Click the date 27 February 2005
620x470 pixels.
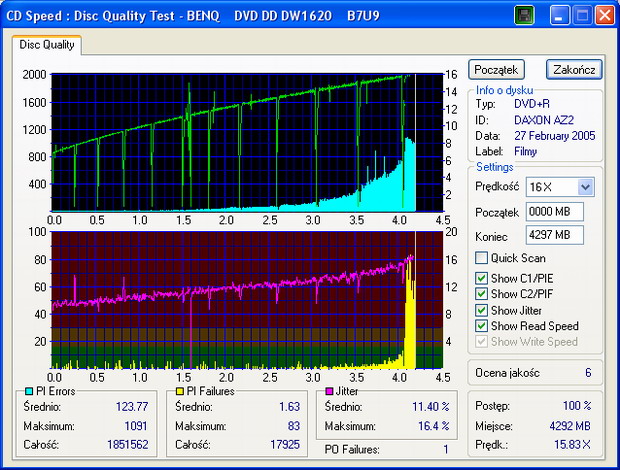(554, 136)
